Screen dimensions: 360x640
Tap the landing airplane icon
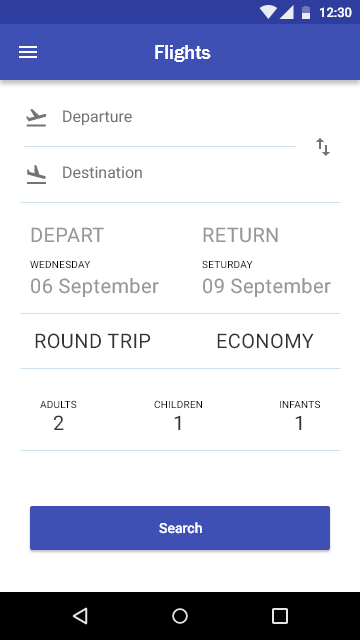point(36,174)
